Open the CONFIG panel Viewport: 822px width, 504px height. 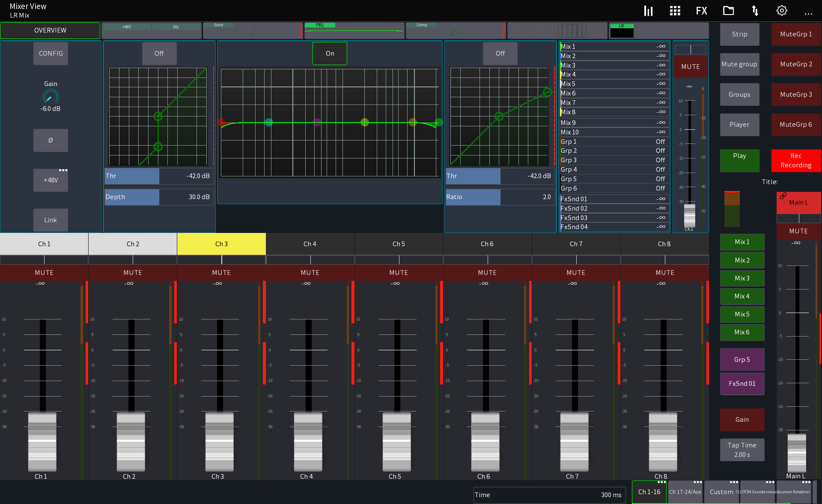click(x=50, y=53)
